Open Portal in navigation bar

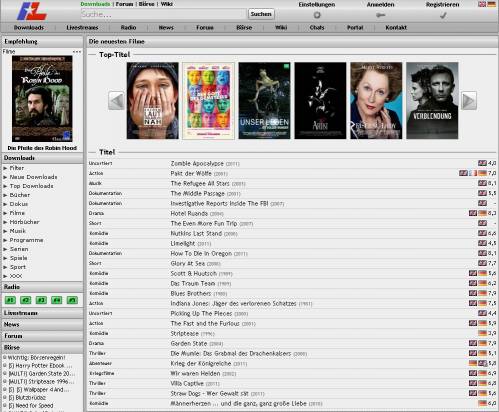(x=355, y=28)
